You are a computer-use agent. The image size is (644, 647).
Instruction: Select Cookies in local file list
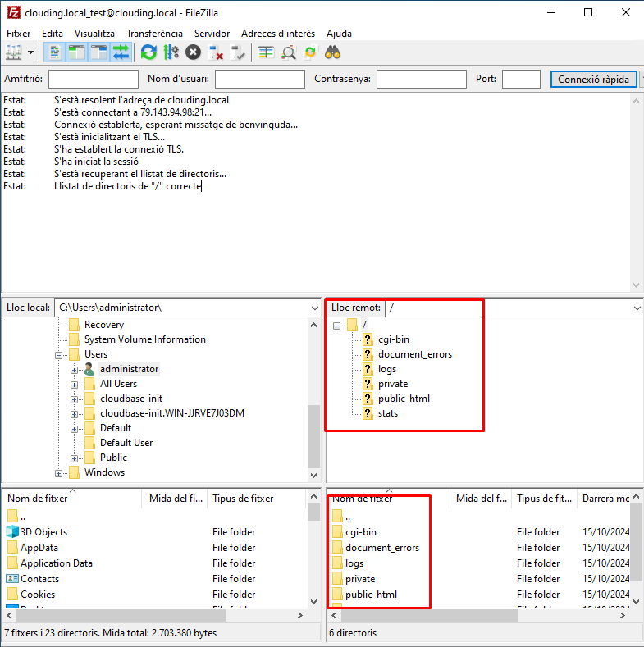38,595
